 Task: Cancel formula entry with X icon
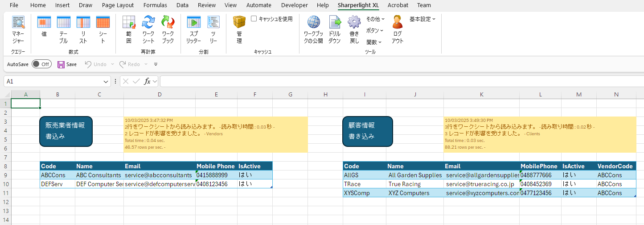pos(126,82)
